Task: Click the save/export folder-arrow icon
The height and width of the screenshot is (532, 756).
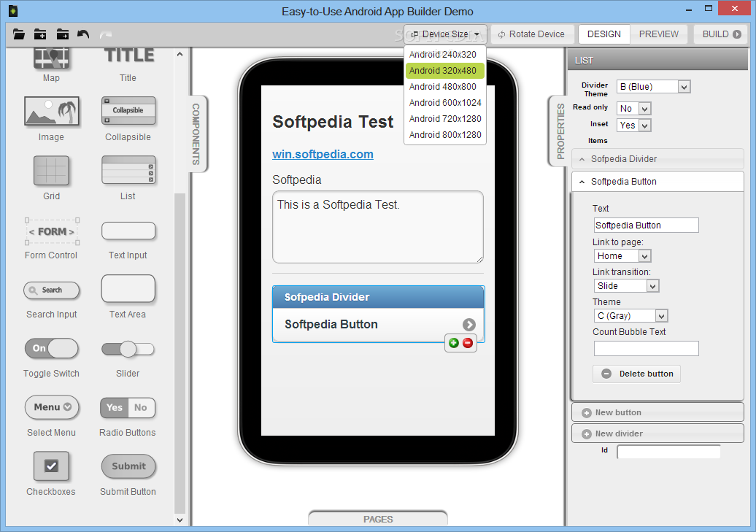Action: 62,34
